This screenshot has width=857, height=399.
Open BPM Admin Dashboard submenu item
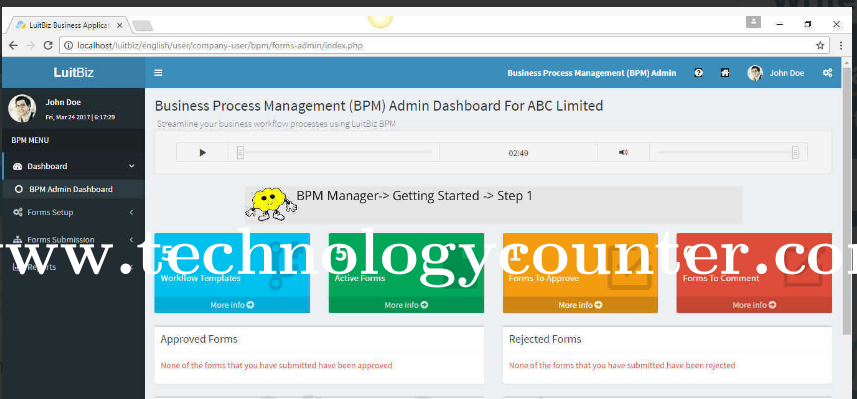pyautogui.click(x=71, y=189)
